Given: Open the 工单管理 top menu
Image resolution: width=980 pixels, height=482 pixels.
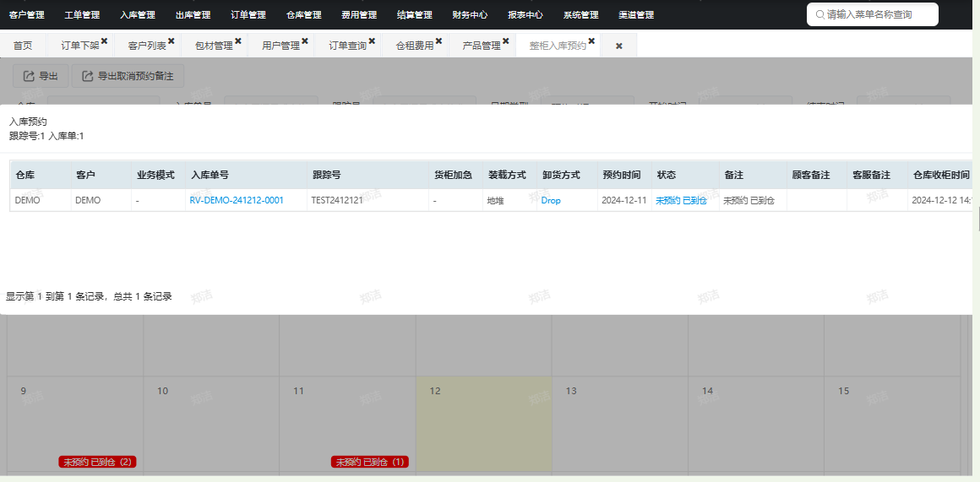Looking at the screenshot, I should point(83,14).
